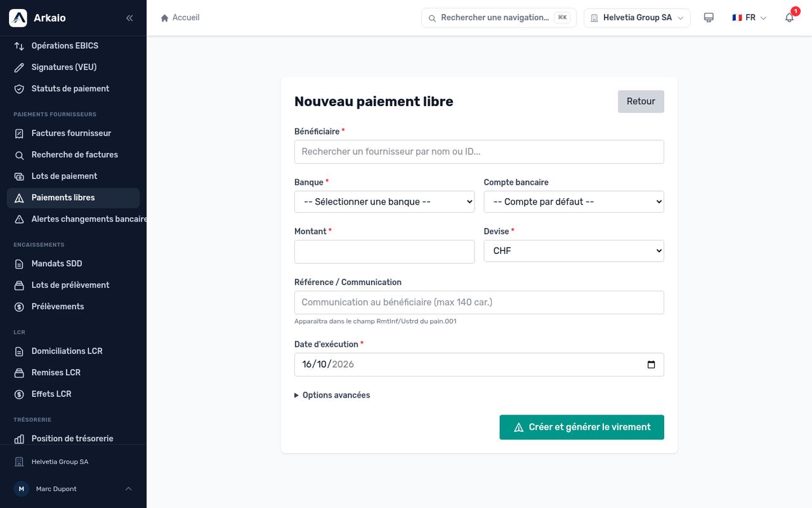Expand the Marc Dupont user menu chevron

128,489
